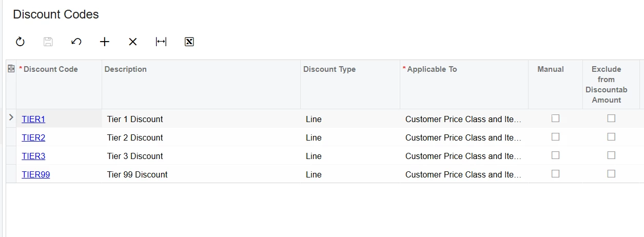Sort by the Discount Code column header
Viewport: 644px width, 237px height.
(51, 69)
